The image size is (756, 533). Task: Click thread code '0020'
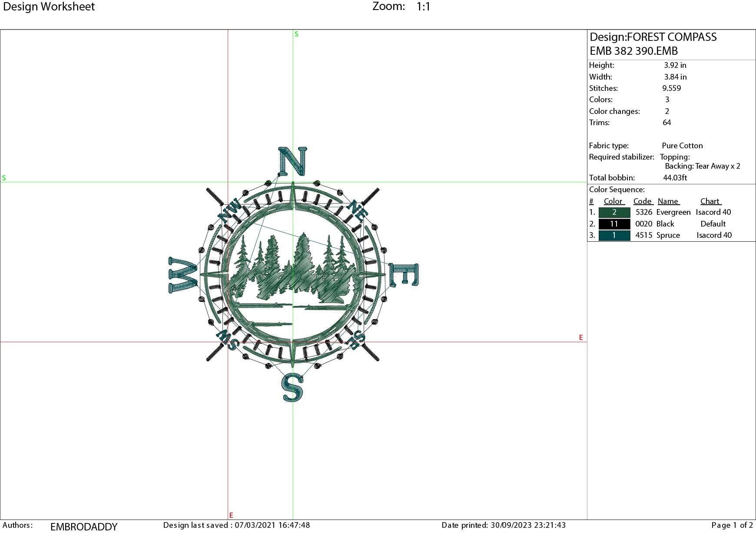(x=643, y=224)
